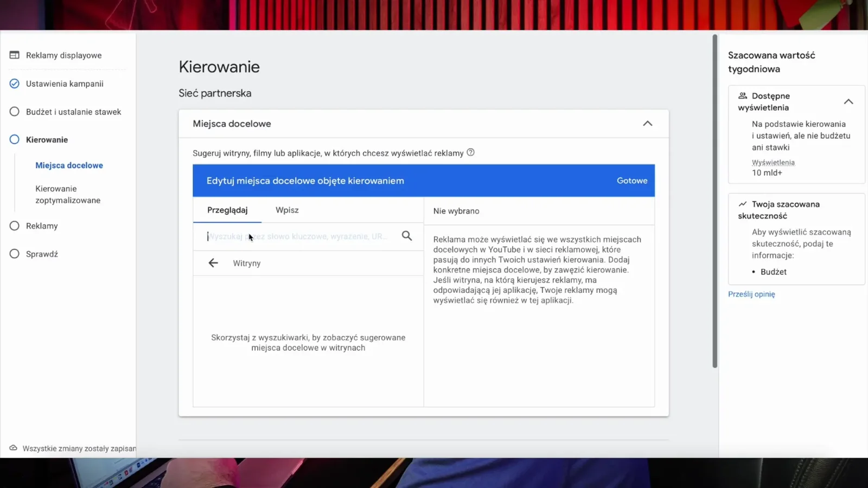Collapse the Miejsca docelowe section
The width and height of the screenshot is (868, 488).
648,124
